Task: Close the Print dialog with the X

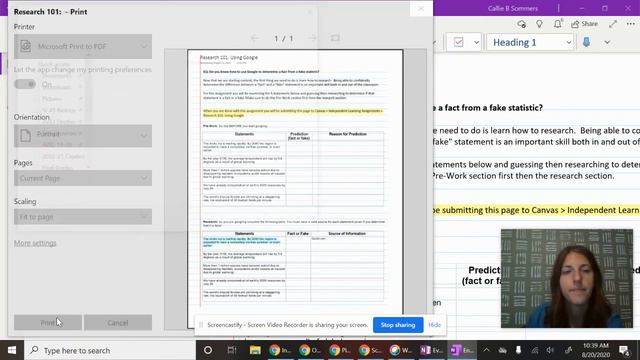Action: click(421, 9)
